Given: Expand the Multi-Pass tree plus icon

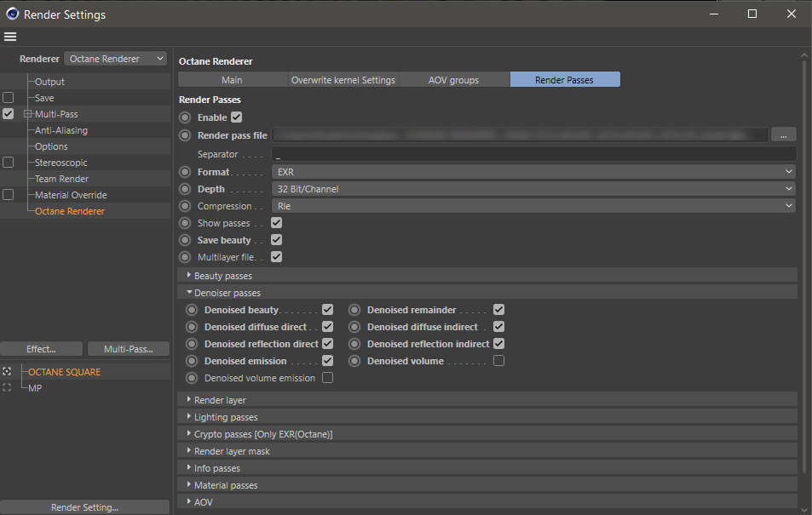Looking at the screenshot, I should click(27, 114).
